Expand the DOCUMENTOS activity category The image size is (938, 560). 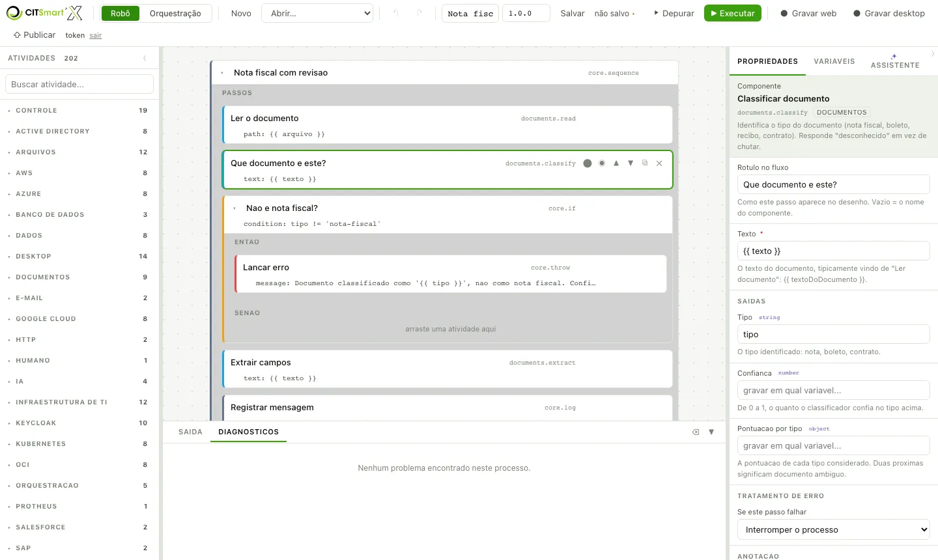pyautogui.click(x=78, y=277)
